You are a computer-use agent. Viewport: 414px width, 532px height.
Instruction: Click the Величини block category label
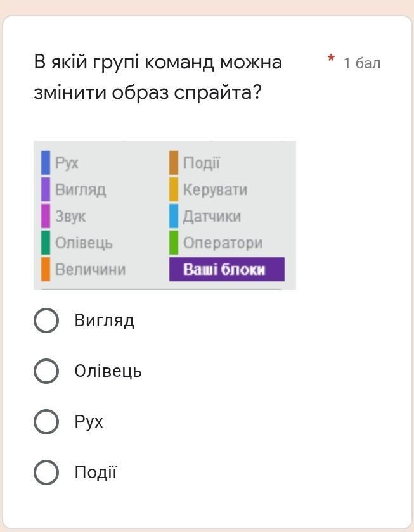click(90, 270)
